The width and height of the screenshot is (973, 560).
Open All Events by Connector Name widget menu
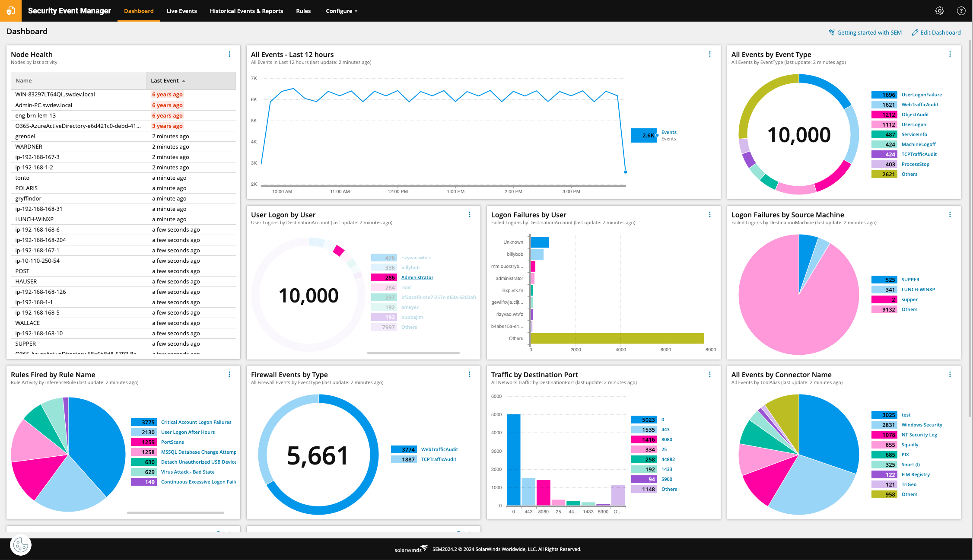point(950,374)
